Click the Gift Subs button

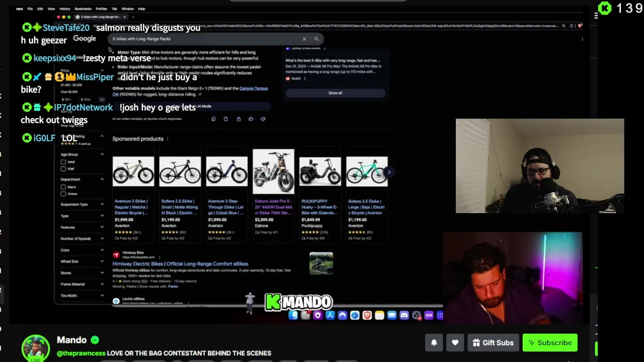click(493, 343)
